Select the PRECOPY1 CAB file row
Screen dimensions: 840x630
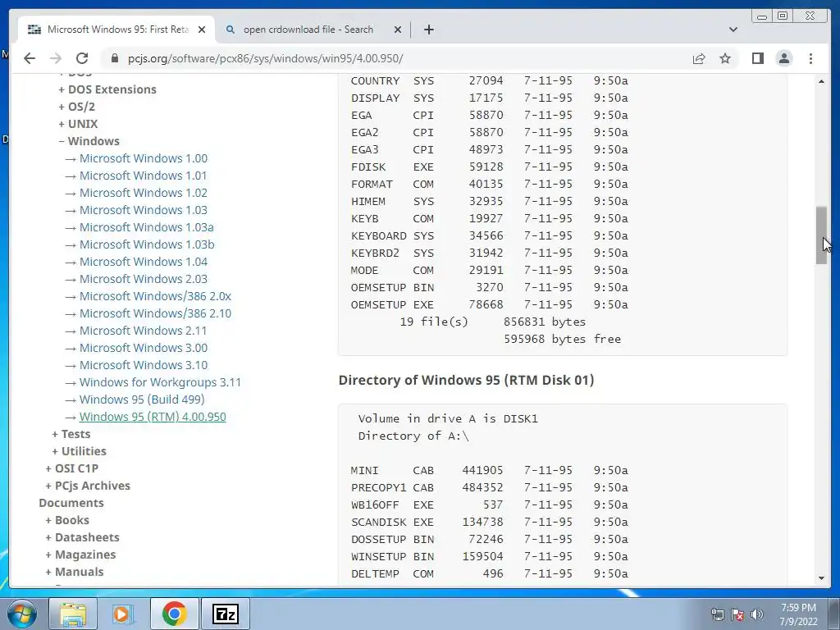(490, 487)
